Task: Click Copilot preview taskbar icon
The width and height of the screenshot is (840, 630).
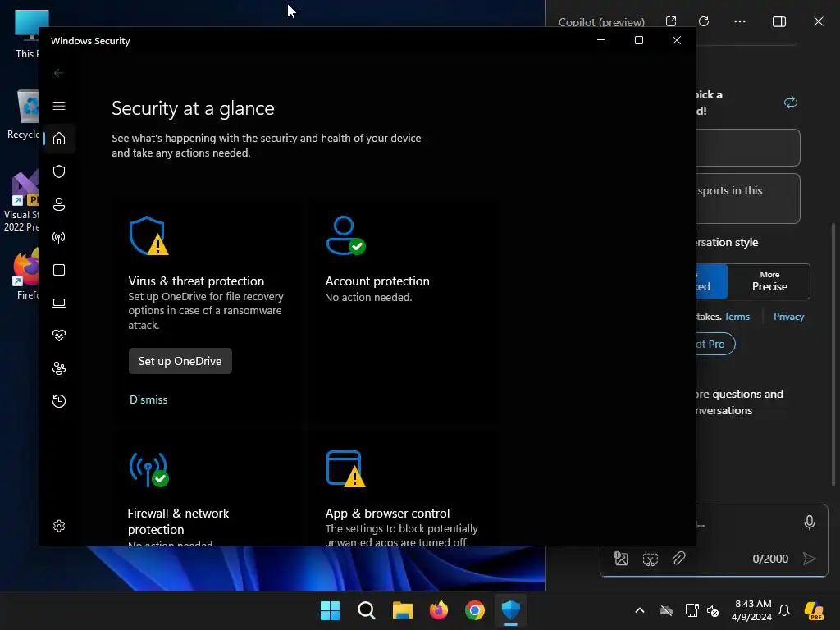Action: 814,610
